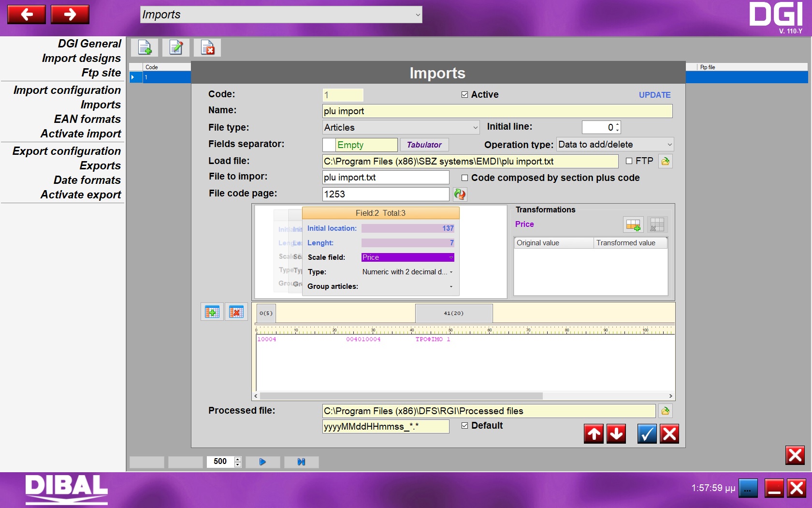Click the Tabulator separator button
This screenshot has height=508, width=812.
click(x=424, y=145)
